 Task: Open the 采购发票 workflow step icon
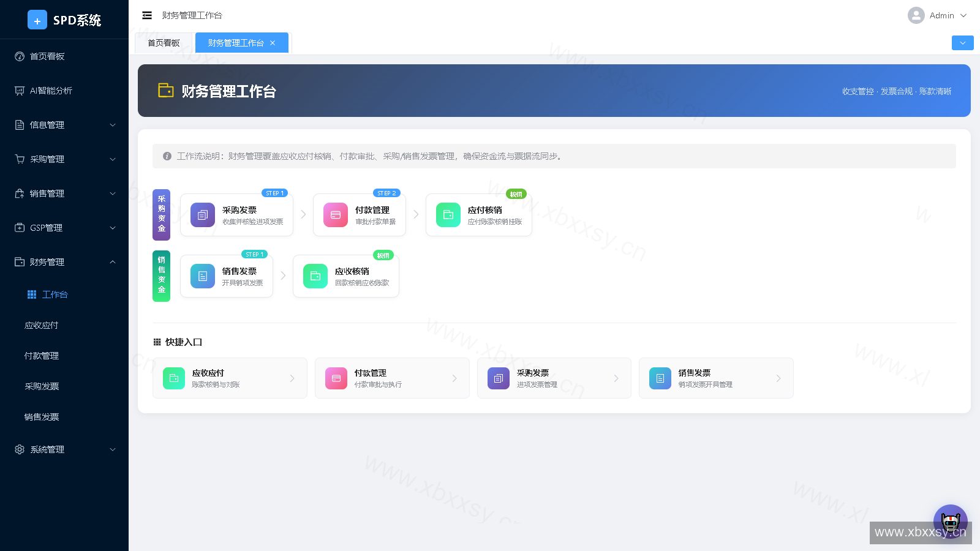[x=203, y=215]
